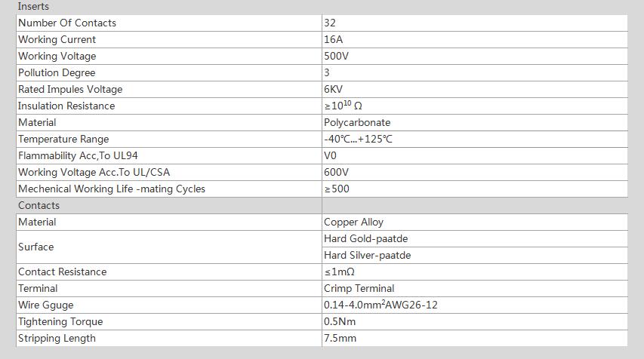Select the Polycarbonate material value
The image size is (644, 359).
(x=357, y=122)
